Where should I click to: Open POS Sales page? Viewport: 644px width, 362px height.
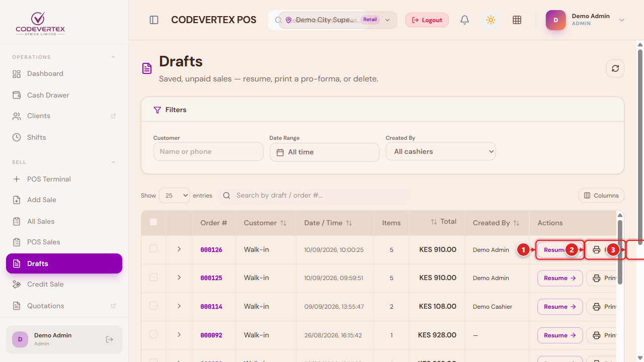pyautogui.click(x=64, y=242)
